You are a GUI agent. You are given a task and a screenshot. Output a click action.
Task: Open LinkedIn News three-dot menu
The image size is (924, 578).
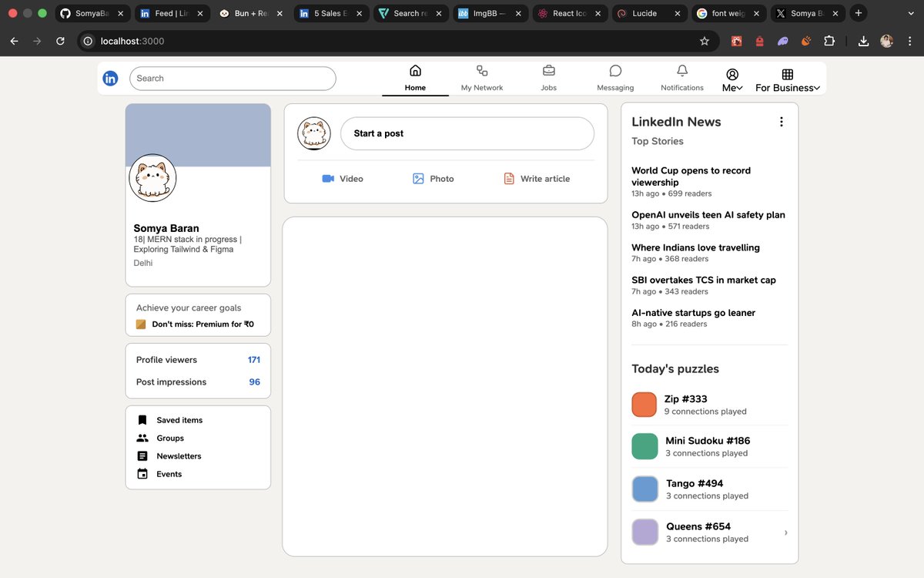pyautogui.click(x=782, y=122)
